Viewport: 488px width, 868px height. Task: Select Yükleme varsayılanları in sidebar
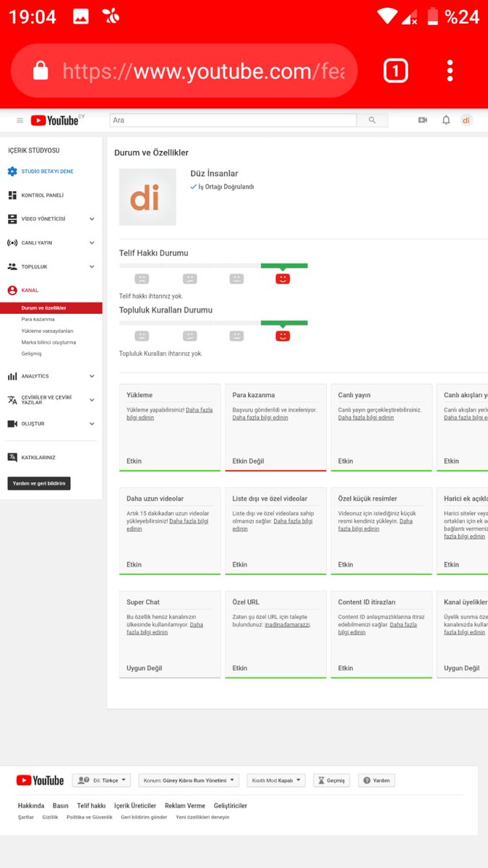pyautogui.click(x=48, y=331)
